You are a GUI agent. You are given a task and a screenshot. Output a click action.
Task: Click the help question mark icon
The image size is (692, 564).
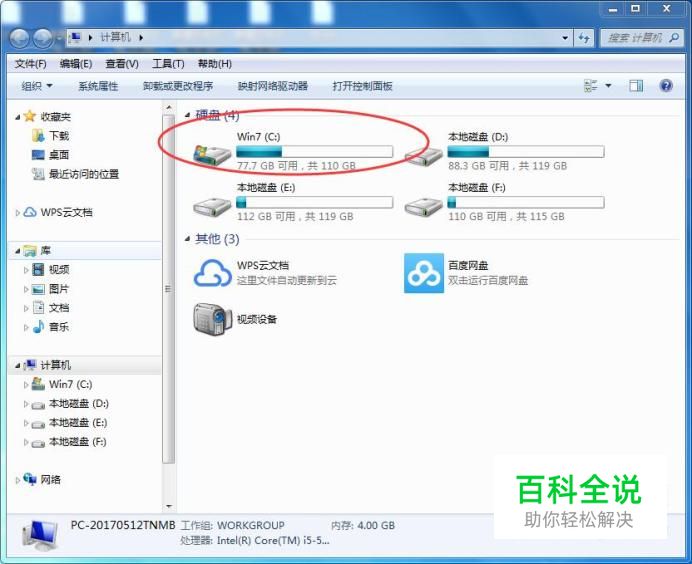tap(666, 86)
